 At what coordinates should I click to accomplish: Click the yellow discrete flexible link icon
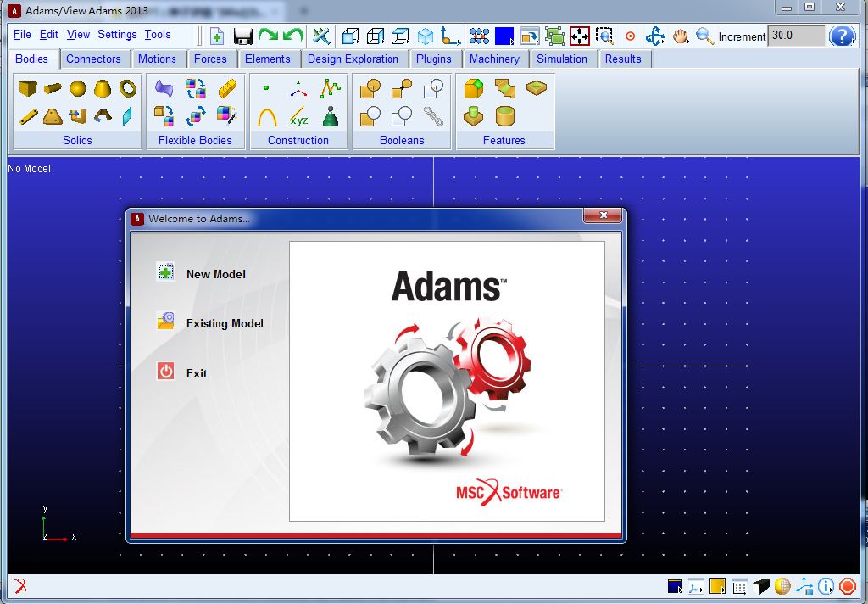click(227, 88)
